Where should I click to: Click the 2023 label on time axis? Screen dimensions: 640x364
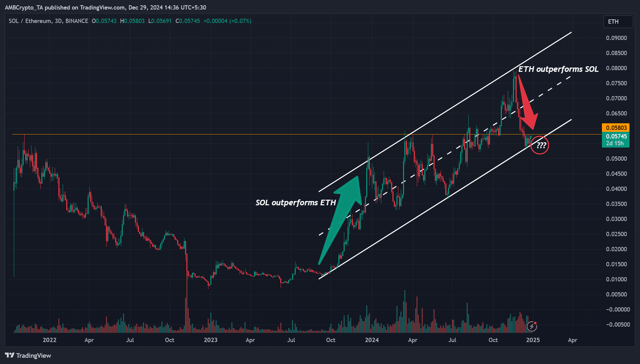pos(210,340)
